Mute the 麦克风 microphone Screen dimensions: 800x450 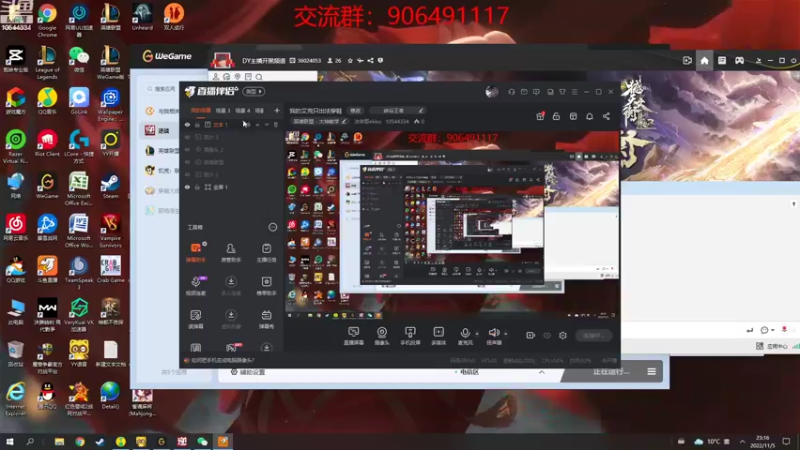pos(465,336)
